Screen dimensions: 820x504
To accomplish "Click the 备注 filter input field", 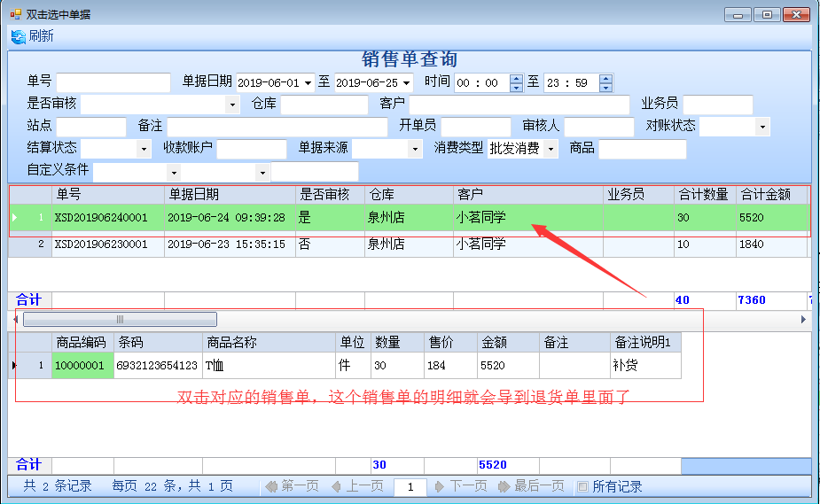I will tap(277, 127).
